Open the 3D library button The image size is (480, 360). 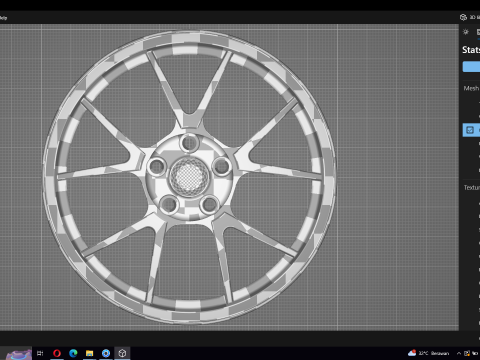click(469, 17)
